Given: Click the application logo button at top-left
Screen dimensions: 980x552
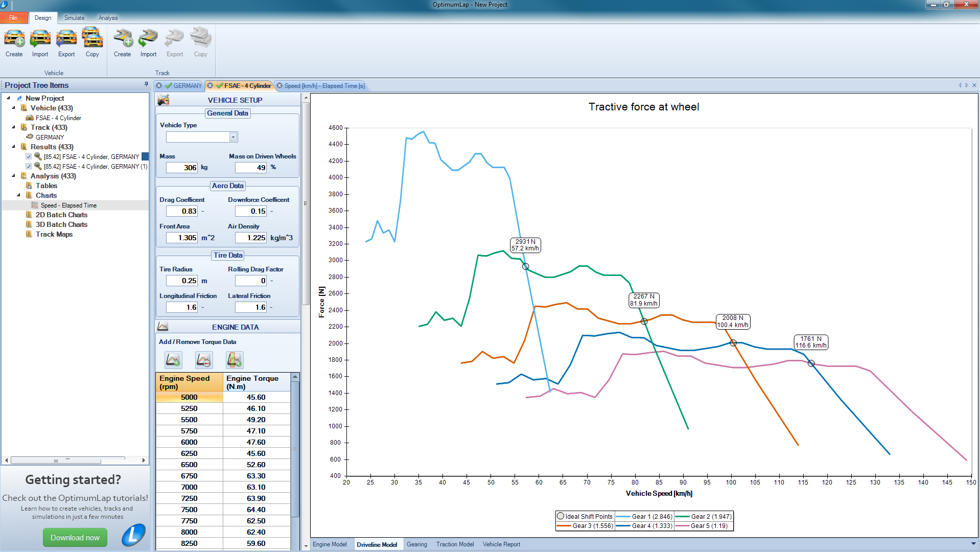Looking at the screenshot, I should (4, 5).
